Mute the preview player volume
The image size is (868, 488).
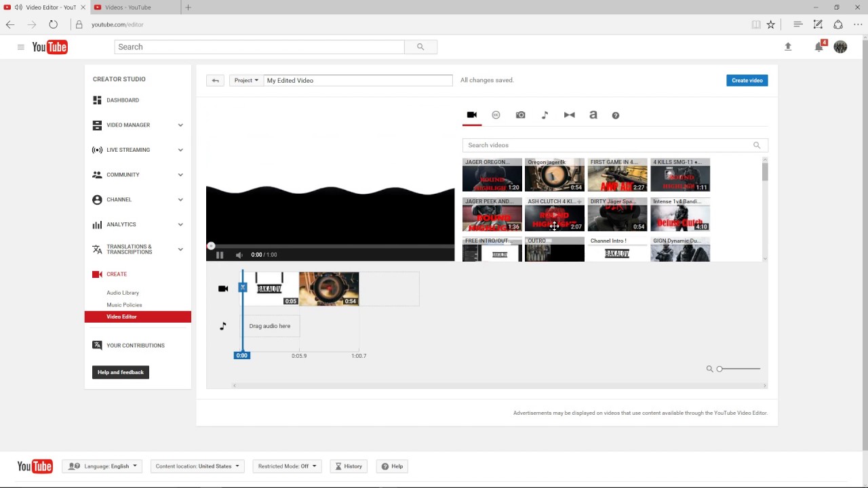pyautogui.click(x=239, y=255)
